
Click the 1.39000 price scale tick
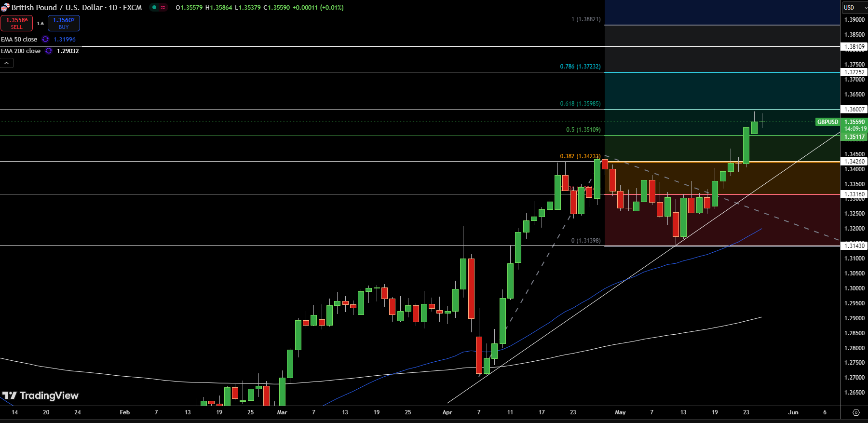tap(854, 20)
